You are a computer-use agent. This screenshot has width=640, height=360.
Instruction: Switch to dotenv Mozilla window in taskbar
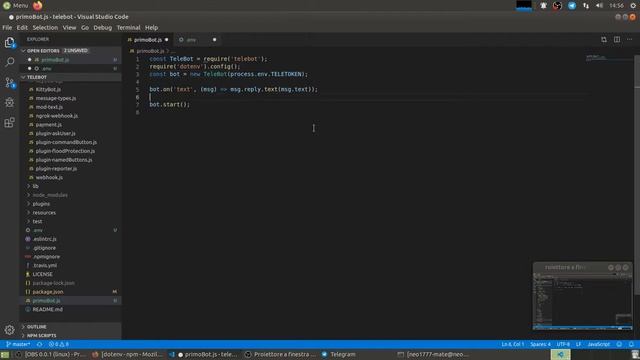(127, 355)
